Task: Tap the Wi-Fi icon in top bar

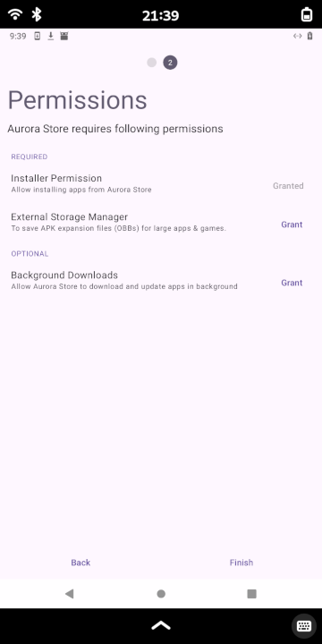Action: pyautogui.click(x=15, y=15)
